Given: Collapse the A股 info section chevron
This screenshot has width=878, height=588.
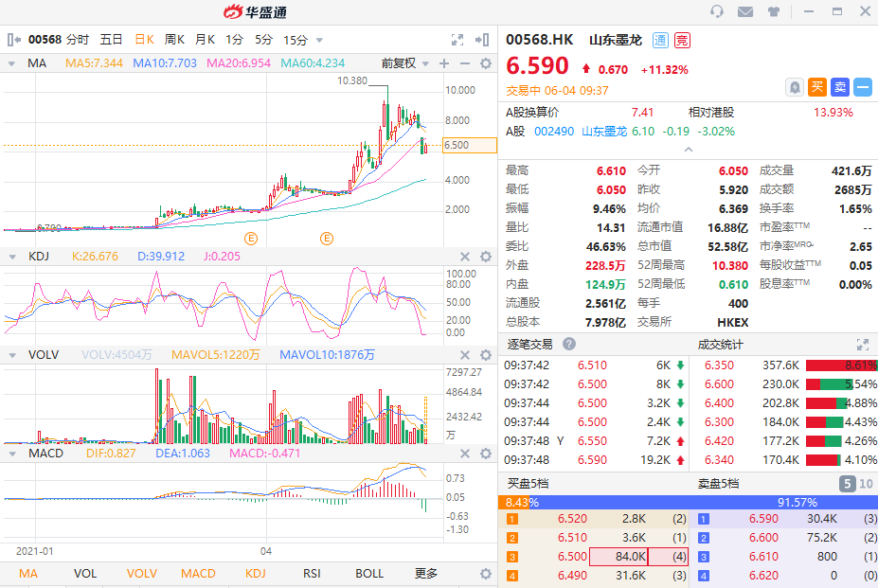Looking at the screenshot, I should click(x=689, y=150).
